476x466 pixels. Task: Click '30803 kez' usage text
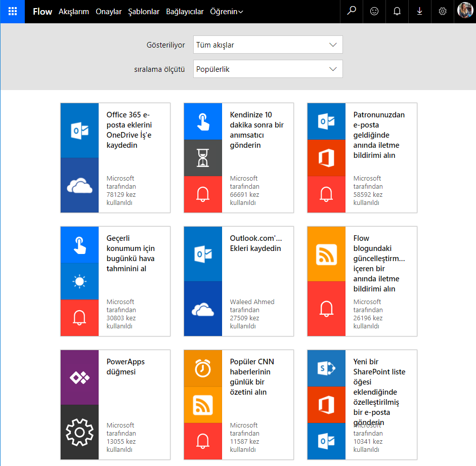tap(121, 318)
